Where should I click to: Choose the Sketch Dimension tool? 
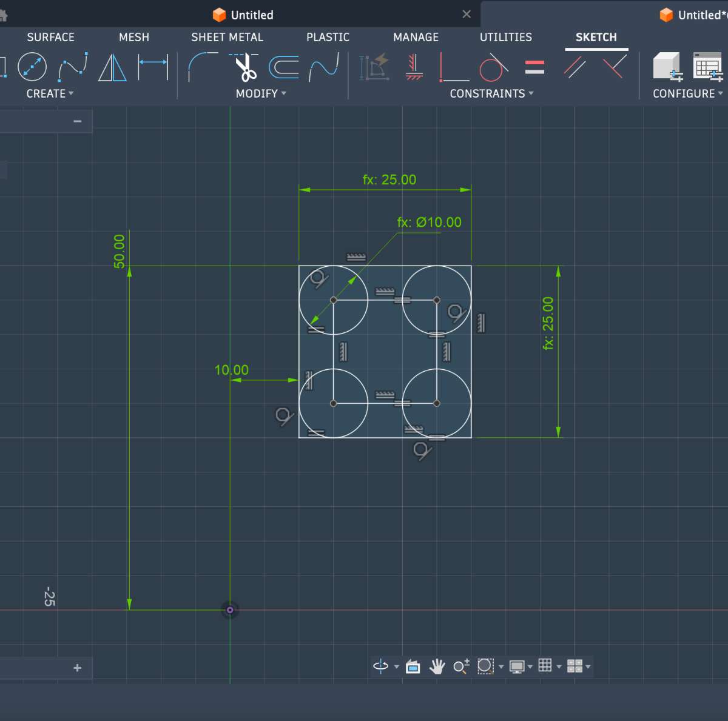coord(153,67)
